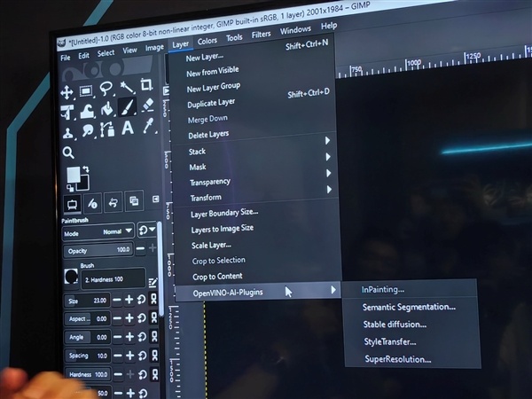Viewport: 532px width, 399px height.
Task: Select the Eraser tool
Action: click(x=148, y=106)
